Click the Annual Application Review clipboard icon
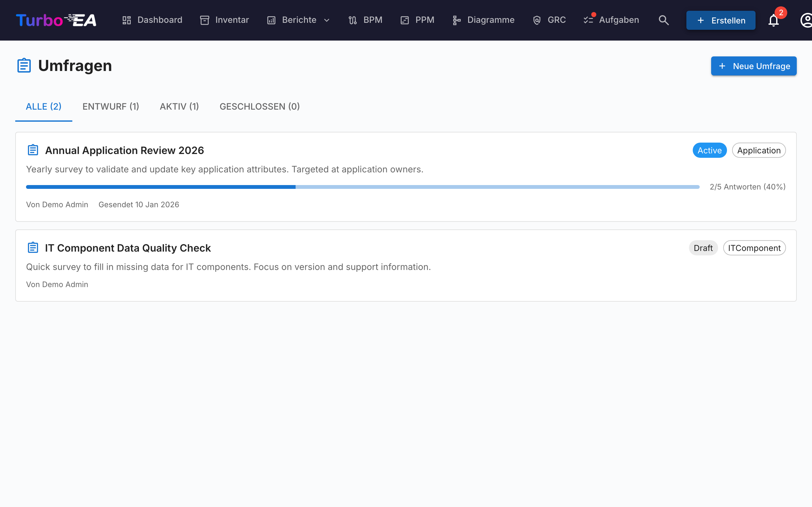Viewport: 812px width, 507px height. (33, 150)
